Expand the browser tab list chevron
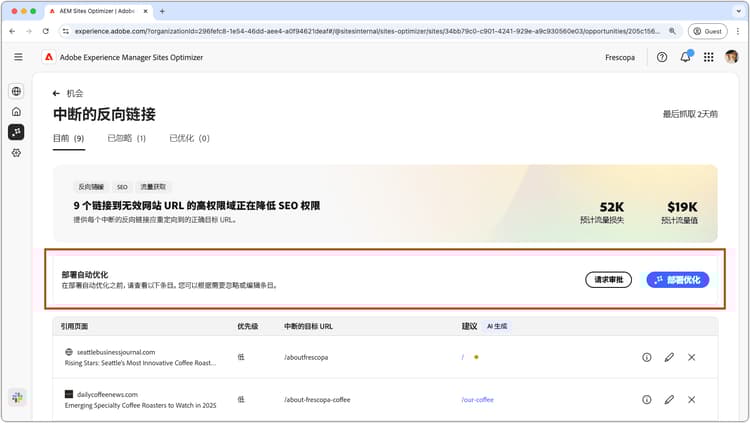The width and height of the screenshot is (750, 423). coord(739,11)
